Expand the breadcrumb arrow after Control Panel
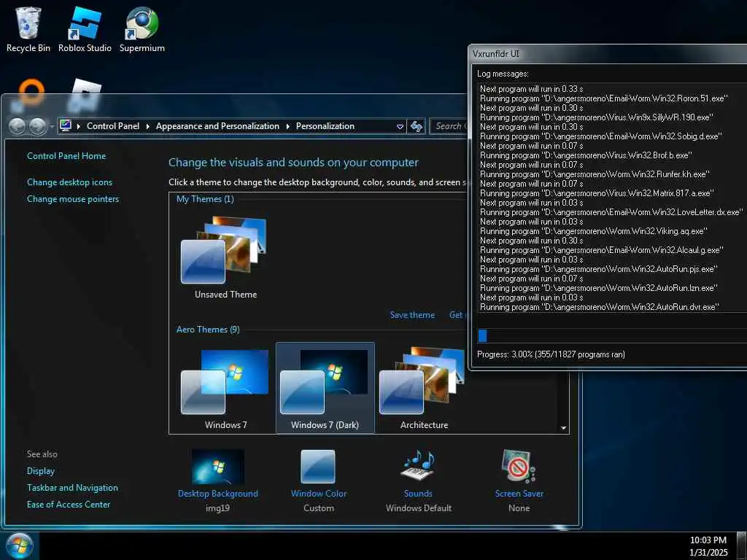747x560 pixels. pos(147,126)
